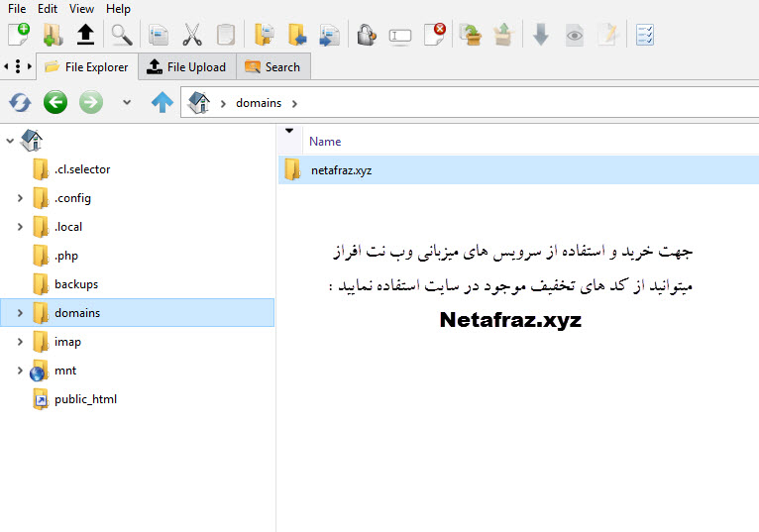Select the netafraz.xyz folder row
Screen dimensions: 759x532
tap(518, 170)
